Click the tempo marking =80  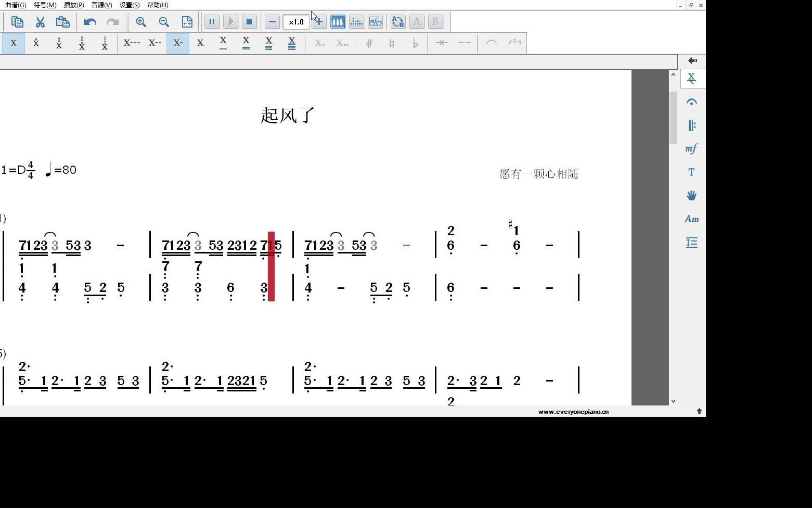[x=61, y=170]
